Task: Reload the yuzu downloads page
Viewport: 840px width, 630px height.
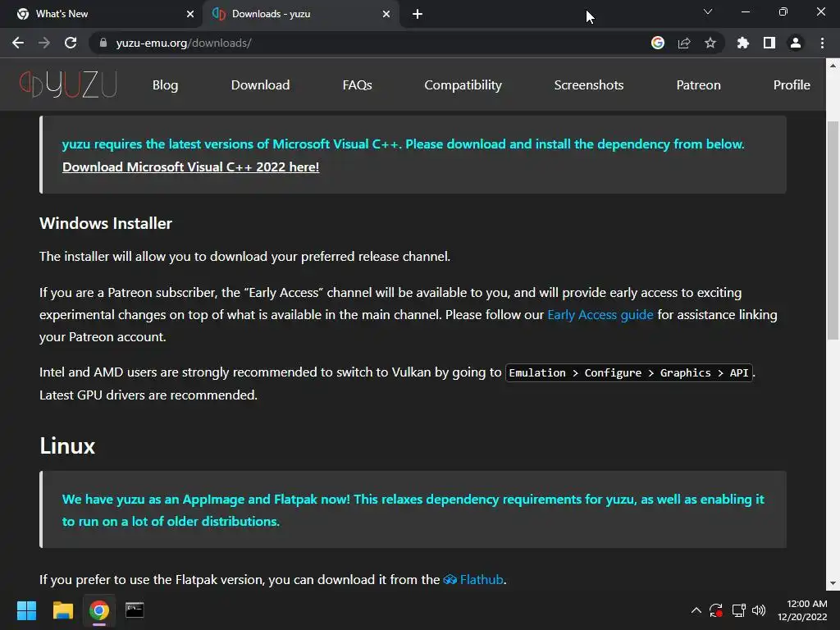Action: (71, 43)
